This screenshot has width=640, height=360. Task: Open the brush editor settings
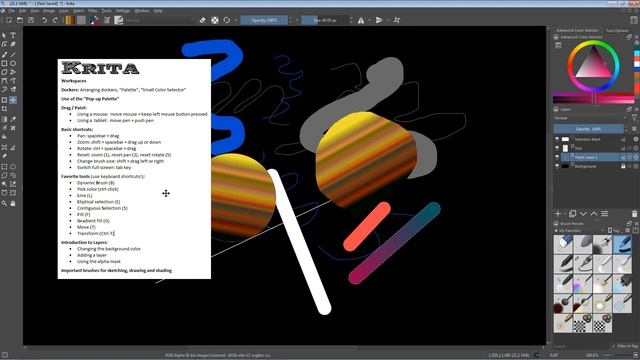click(x=107, y=20)
